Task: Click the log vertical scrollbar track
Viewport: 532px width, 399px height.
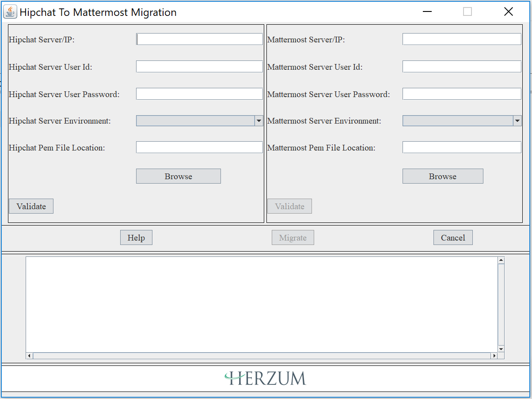Action: [501, 305]
